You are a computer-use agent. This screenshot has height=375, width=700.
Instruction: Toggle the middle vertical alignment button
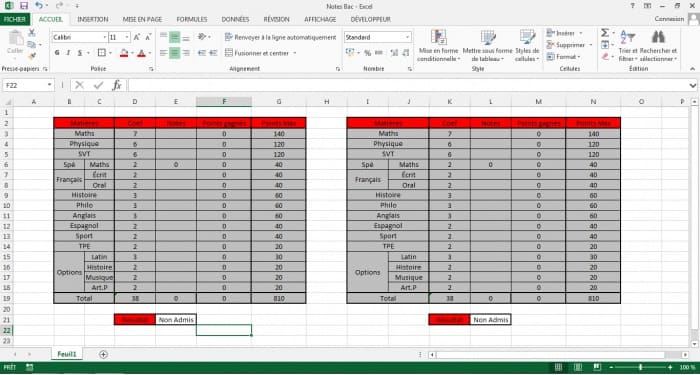tap(175, 37)
